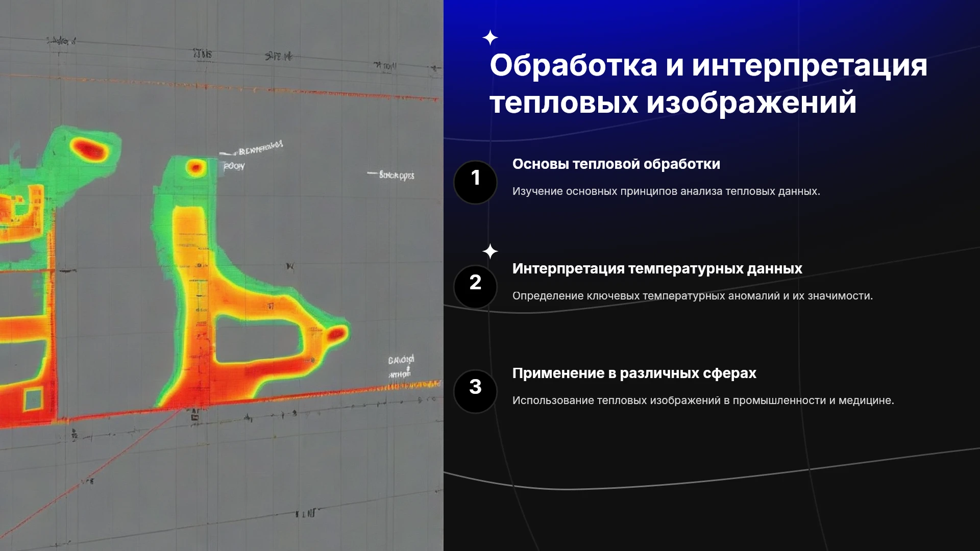Select the heading 'Основы тепловой обработки'

tap(616, 164)
